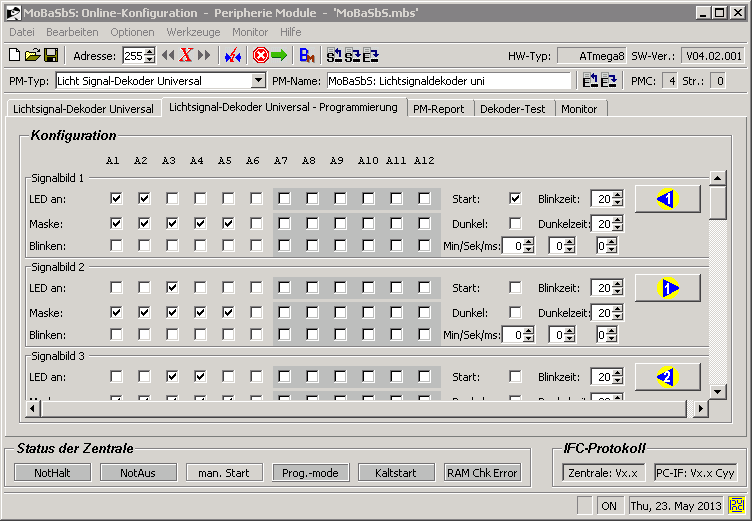The width and height of the screenshot is (752, 521).
Task: Click the red X icon beside Adresse
Action: (x=186, y=56)
